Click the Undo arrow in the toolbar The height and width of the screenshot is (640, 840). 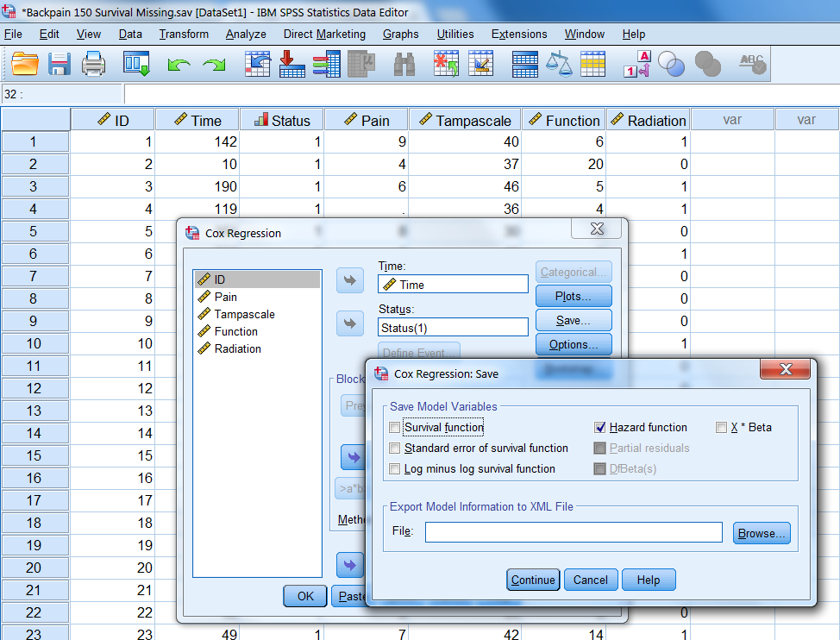(x=179, y=65)
